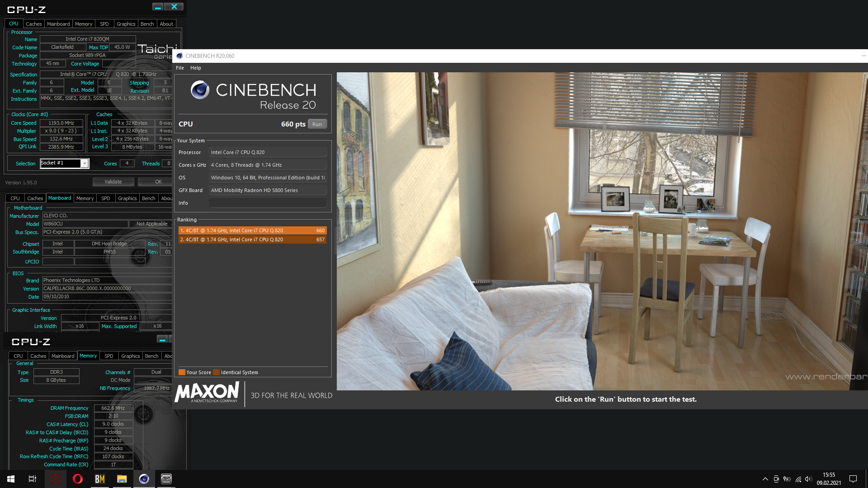This screenshot has width=868, height=488.
Task: Open CPU tab in bottom CPU-Z window
Action: point(18,356)
